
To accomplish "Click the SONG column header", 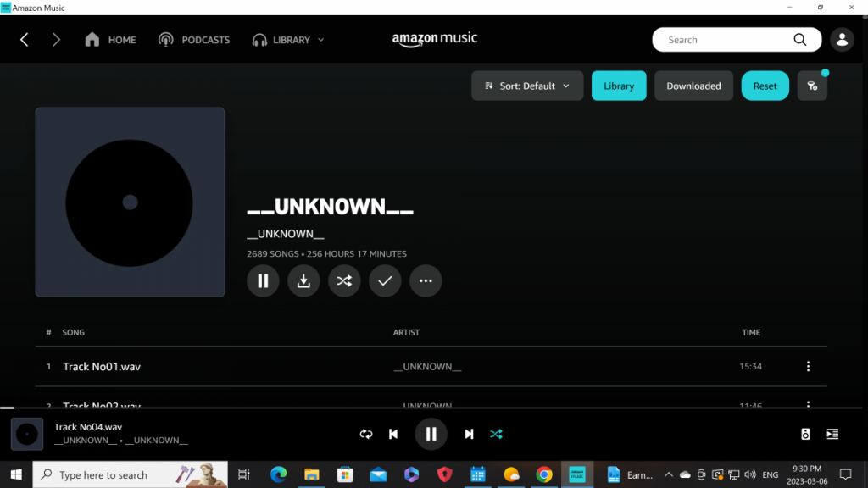I will click(x=73, y=332).
